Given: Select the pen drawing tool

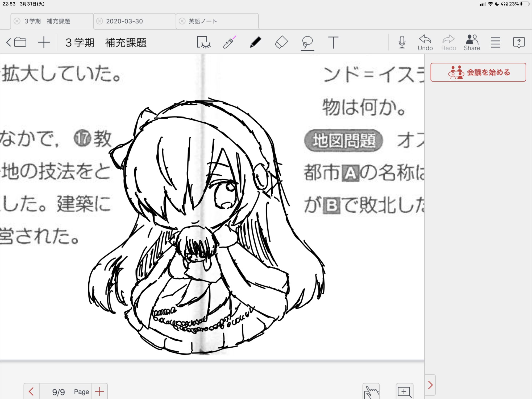Looking at the screenshot, I should point(255,42).
